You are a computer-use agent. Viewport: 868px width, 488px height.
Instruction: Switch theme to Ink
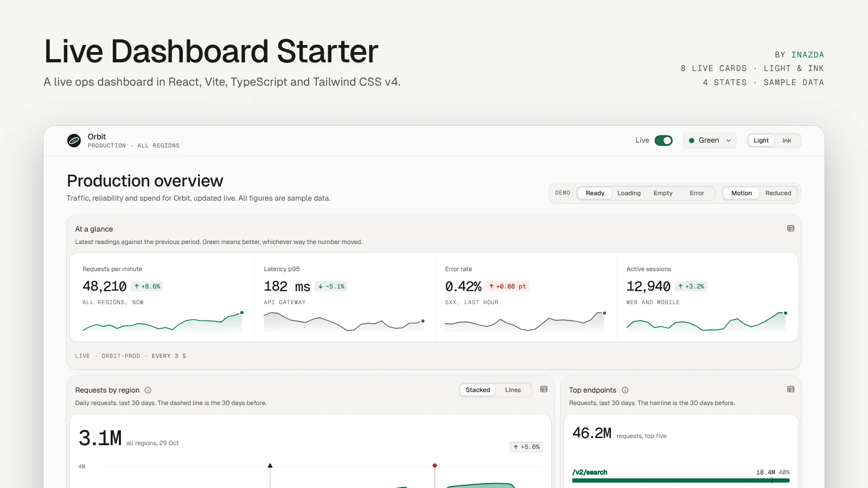(x=787, y=140)
